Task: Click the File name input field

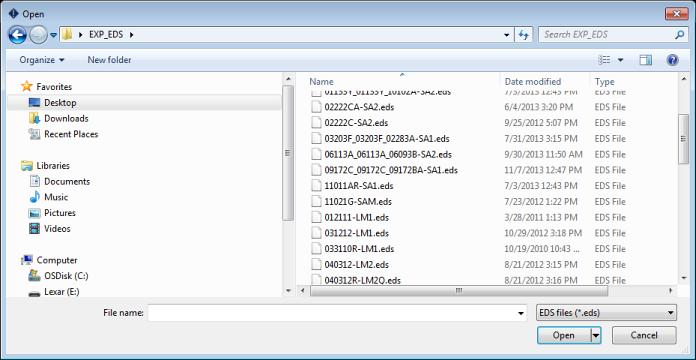Action: [x=332, y=313]
